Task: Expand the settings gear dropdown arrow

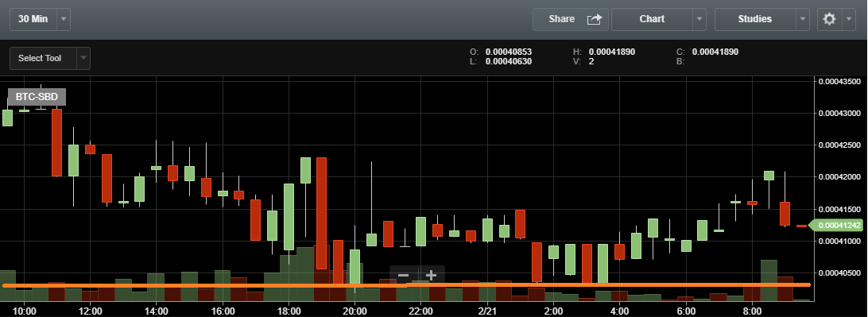Action: click(849, 19)
